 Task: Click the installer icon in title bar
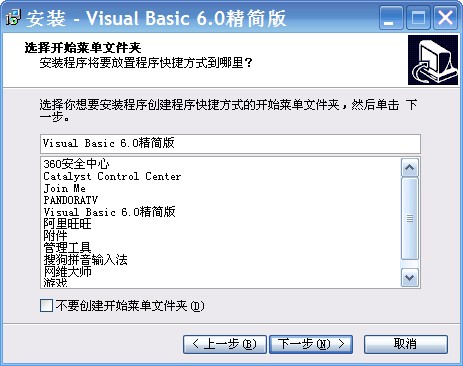pyautogui.click(x=13, y=17)
